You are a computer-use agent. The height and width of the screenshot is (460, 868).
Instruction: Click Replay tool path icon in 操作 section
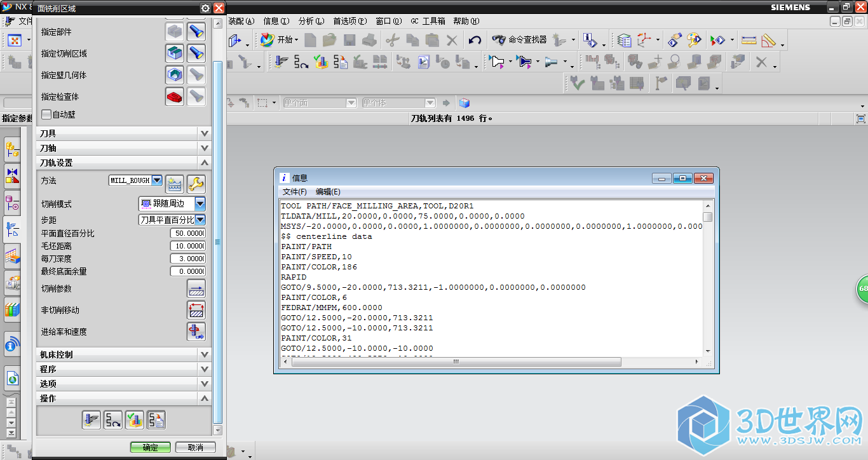tap(113, 419)
